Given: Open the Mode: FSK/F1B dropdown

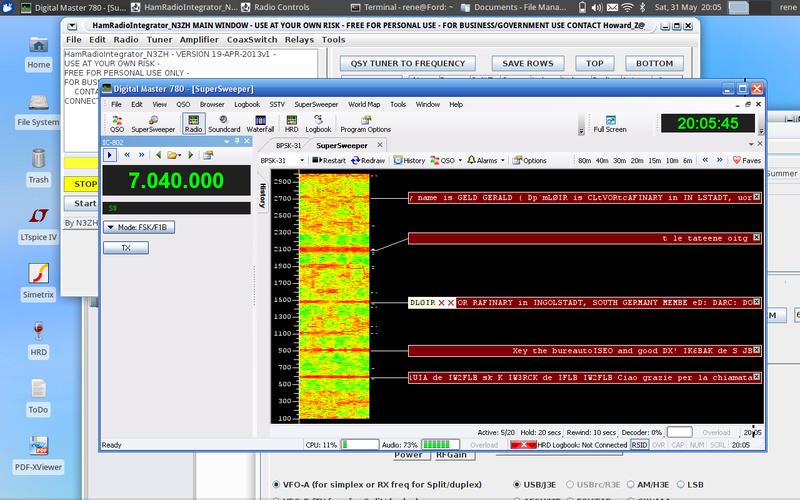Looking at the screenshot, I should [139, 227].
